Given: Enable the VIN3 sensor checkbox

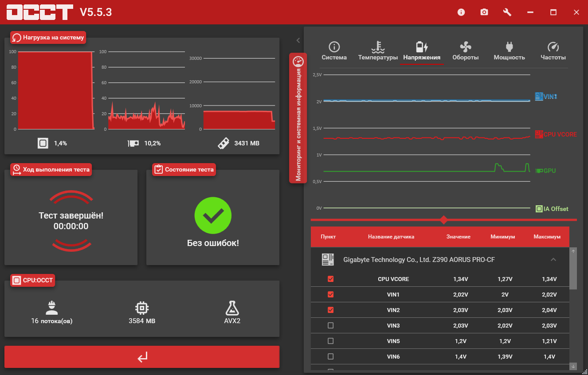Looking at the screenshot, I should pos(330,325).
